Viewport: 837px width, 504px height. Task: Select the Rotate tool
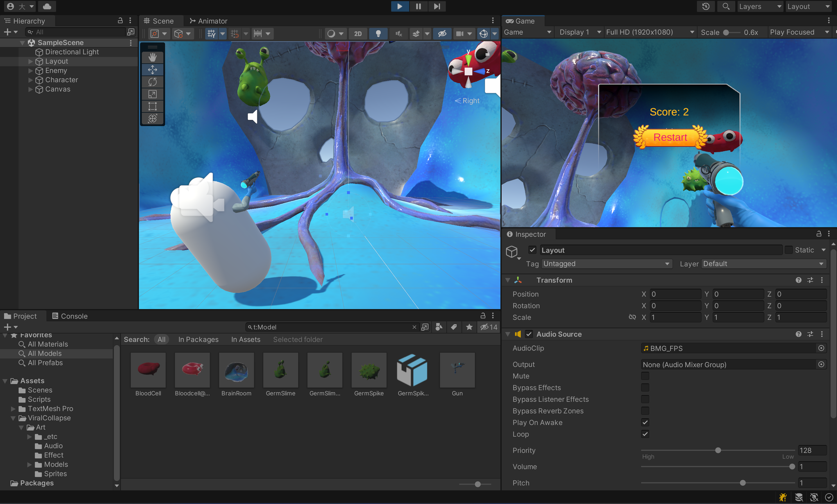pyautogui.click(x=152, y=82)
